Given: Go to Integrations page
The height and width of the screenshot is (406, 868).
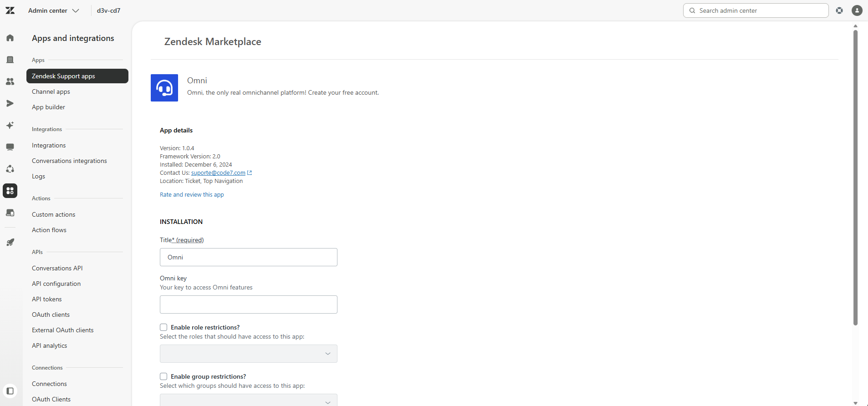Looking at the screenshot, I should [49, 145].
